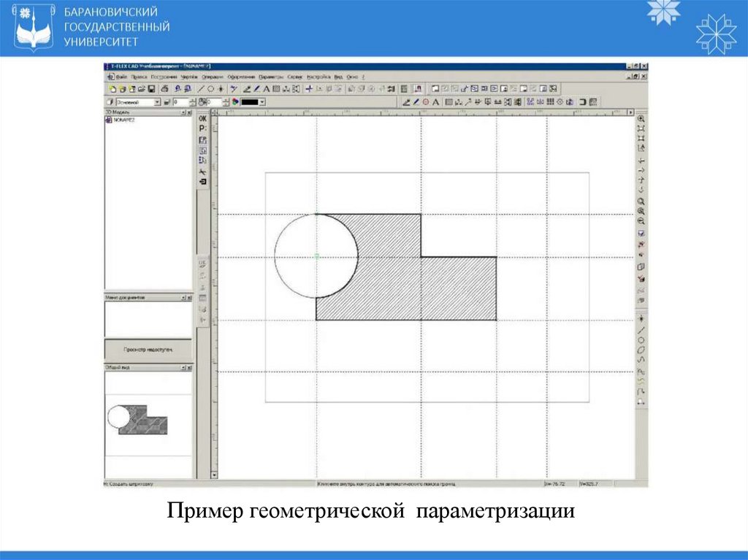748x560 pixels.
Task: Click the scissors icon in the automenu
Action: 203,172
